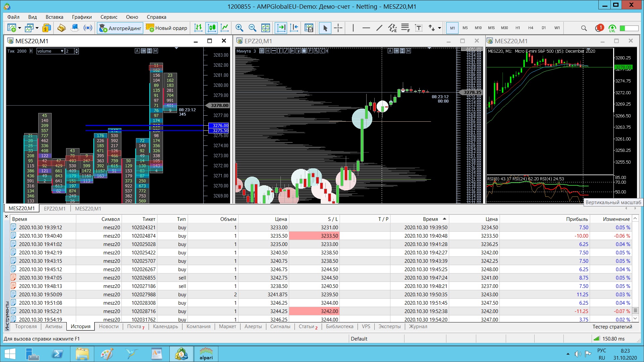
Task: Open the Графики menu
Action: tap(82, 17)
